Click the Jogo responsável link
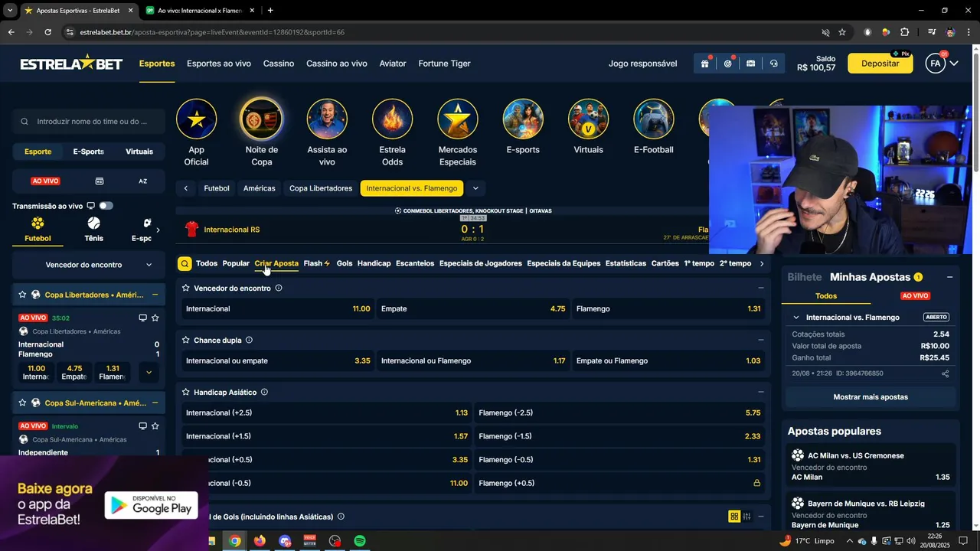The width and height of the screenshot is (980, 551). click(643, 64)
